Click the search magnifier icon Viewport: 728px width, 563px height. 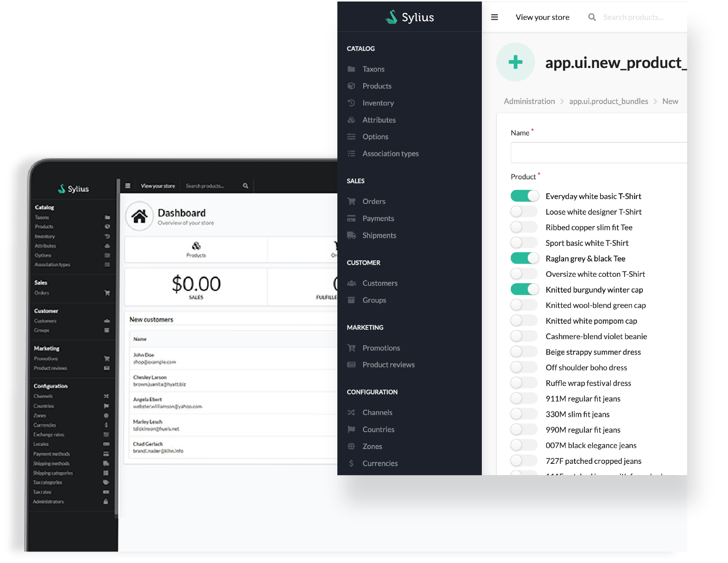coord(592,17)
